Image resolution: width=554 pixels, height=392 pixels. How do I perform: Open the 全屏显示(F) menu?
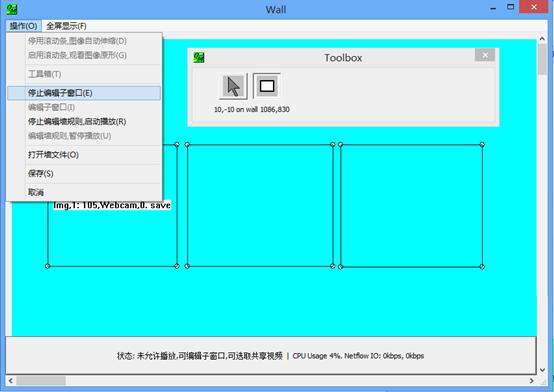[x=66, y=26]
